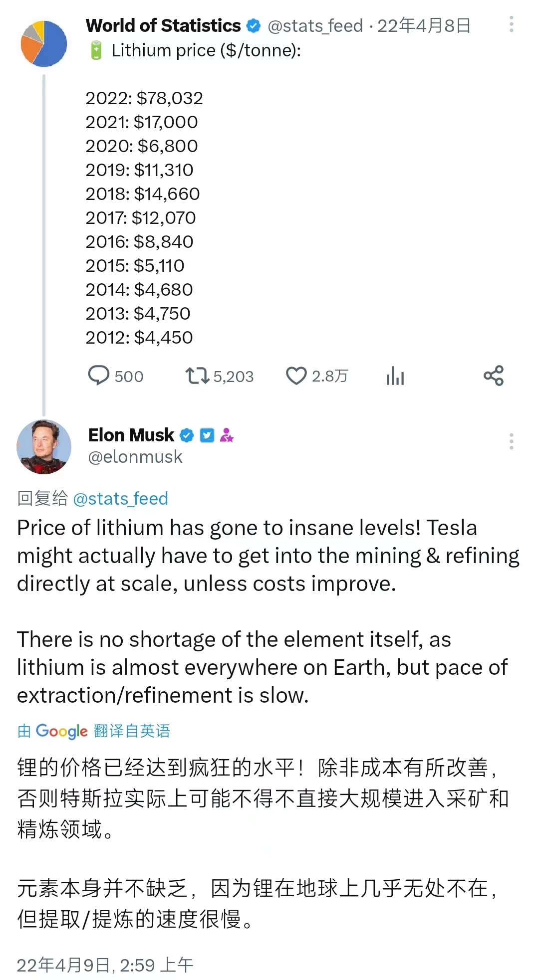Screen dimensions: 539x980
Task: Click World of Statistics verified badge
Action: [254, 25]
